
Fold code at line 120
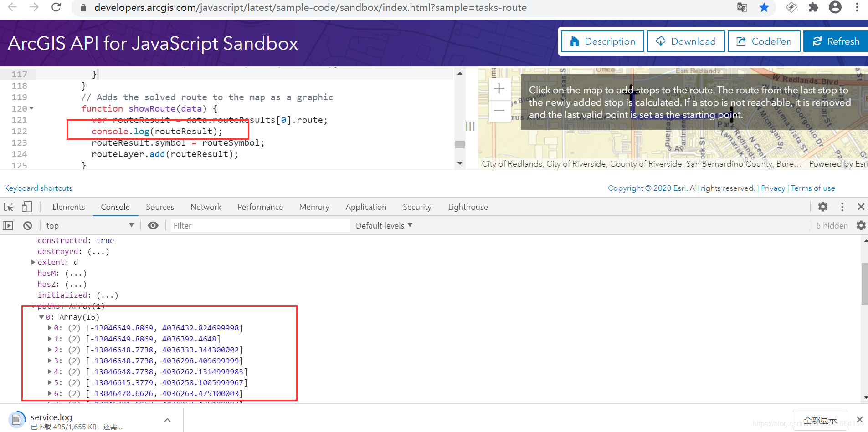click(31, 108)
